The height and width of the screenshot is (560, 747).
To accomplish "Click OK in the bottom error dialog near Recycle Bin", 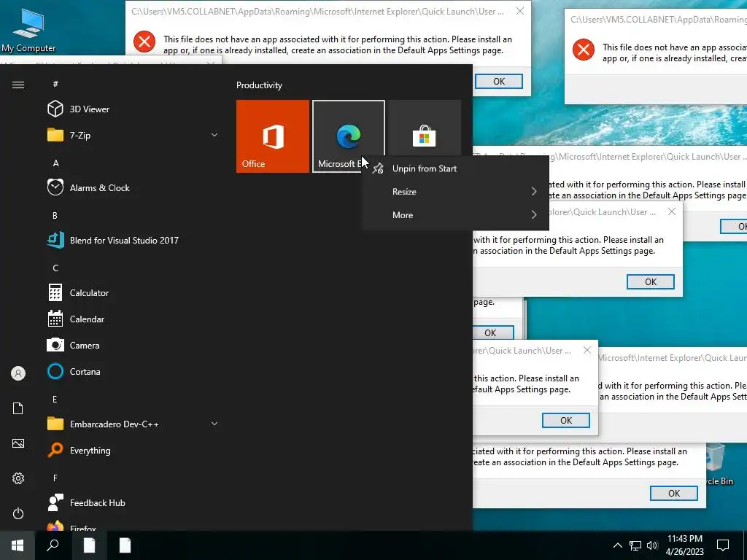I will [x=673, y=494].
